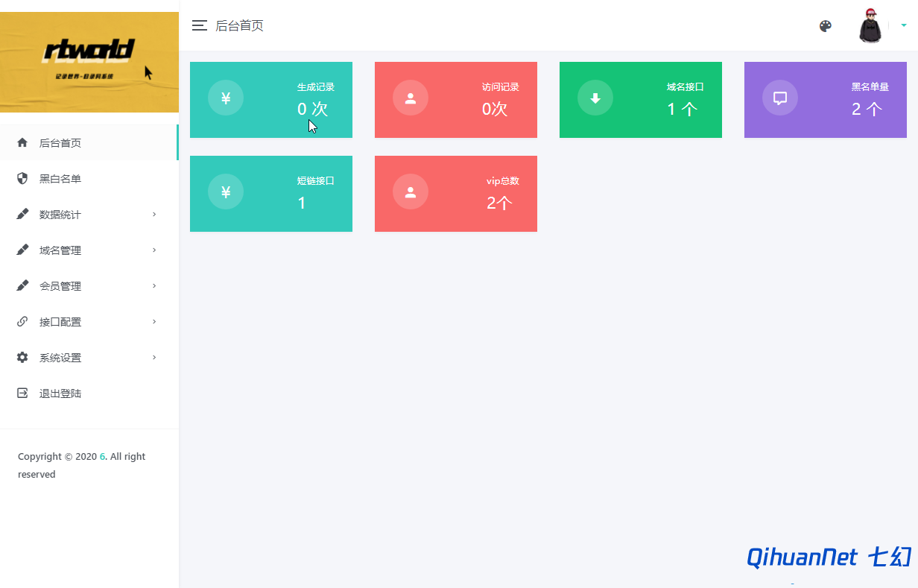Open the theme palette icon
Image resolution: width=918 pixels, height=588 pixels.
(x=825, y=26)
